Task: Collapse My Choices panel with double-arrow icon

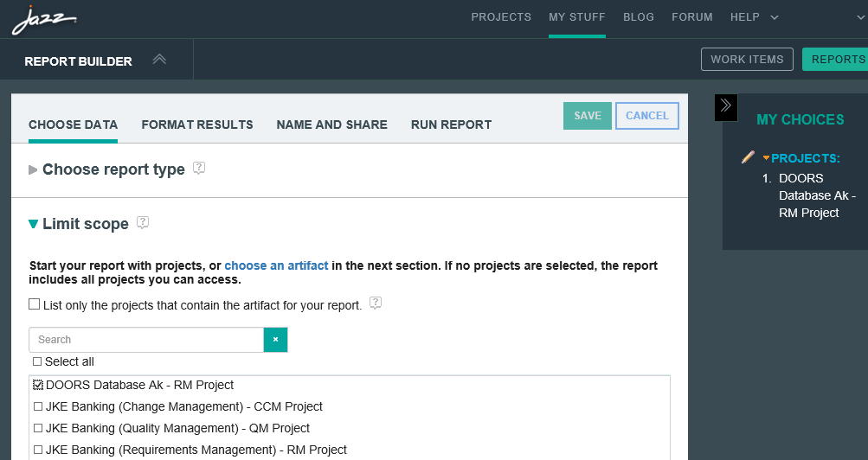Action: pyautogui.click(x=726, y=107)
